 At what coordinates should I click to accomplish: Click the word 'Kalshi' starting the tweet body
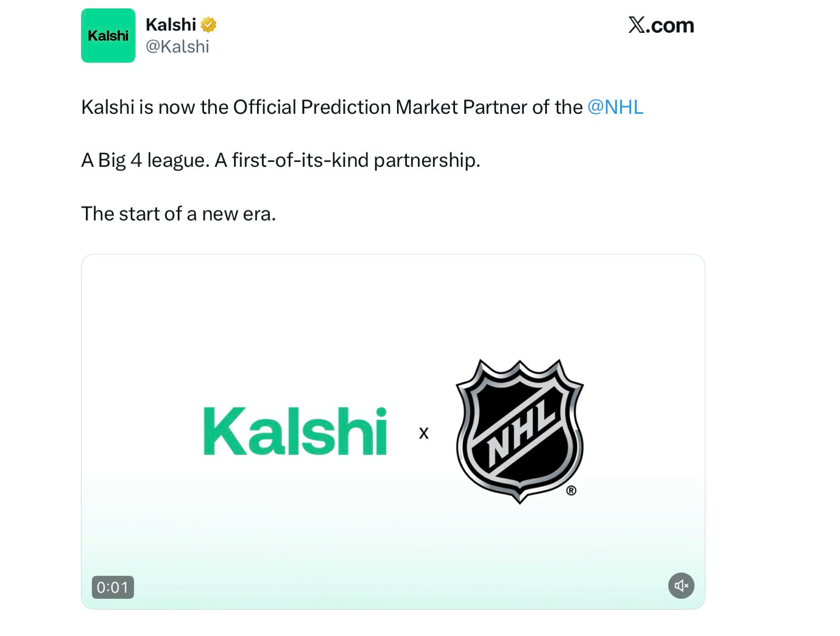click(107, 107)
